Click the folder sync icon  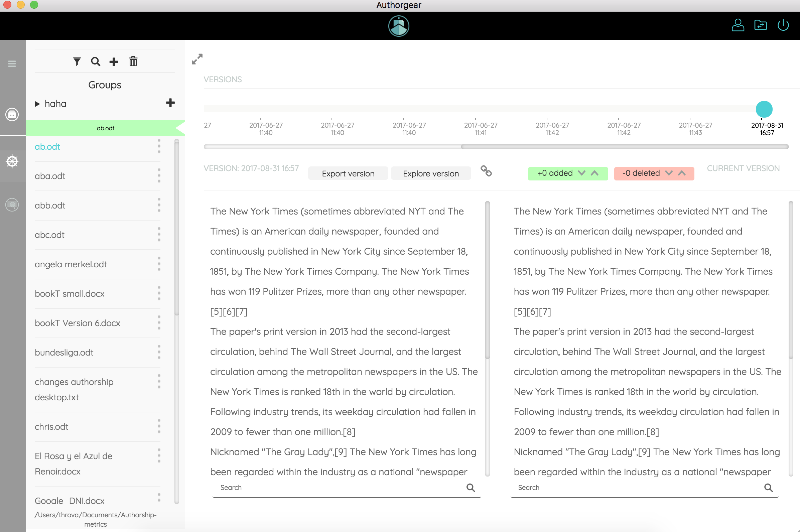[760, 25]
